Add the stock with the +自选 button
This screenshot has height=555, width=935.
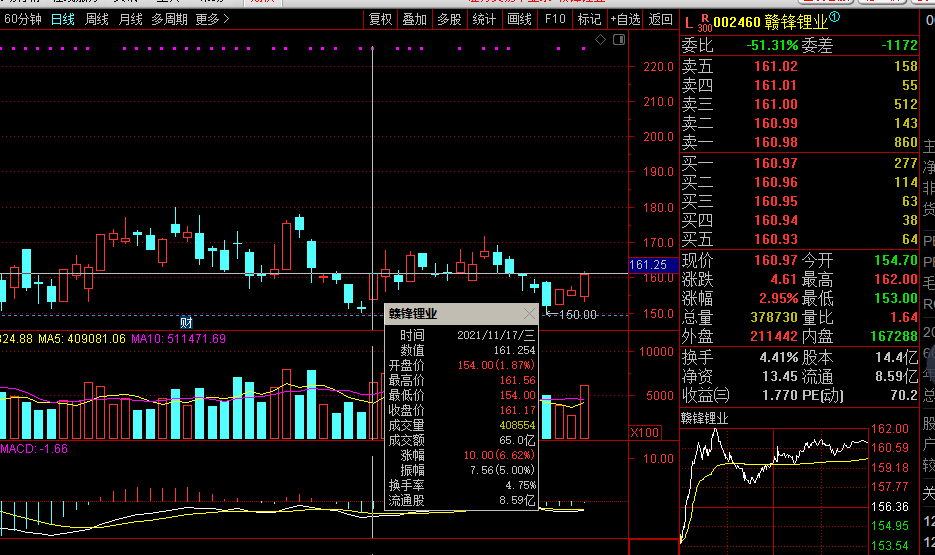coord(625,20)
